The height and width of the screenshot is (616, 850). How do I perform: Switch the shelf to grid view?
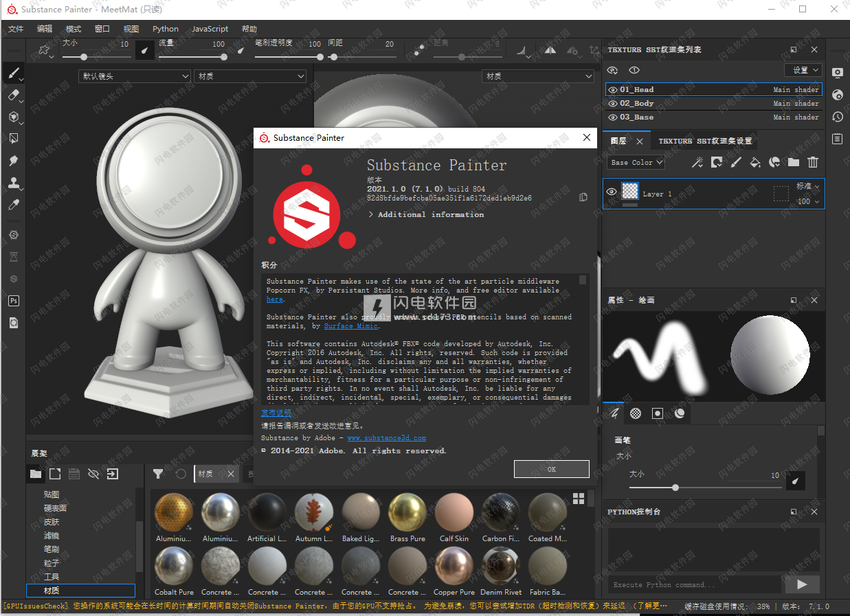point(579,498)
